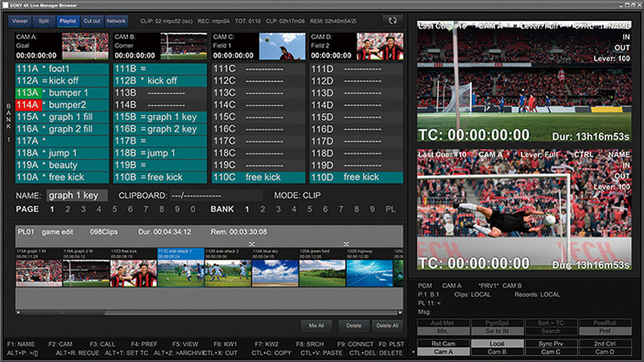The width and height of the screenshot is (644, 362).
Task: Select the CAM D Field 2 thumbnail
Action: pos(380,46)
